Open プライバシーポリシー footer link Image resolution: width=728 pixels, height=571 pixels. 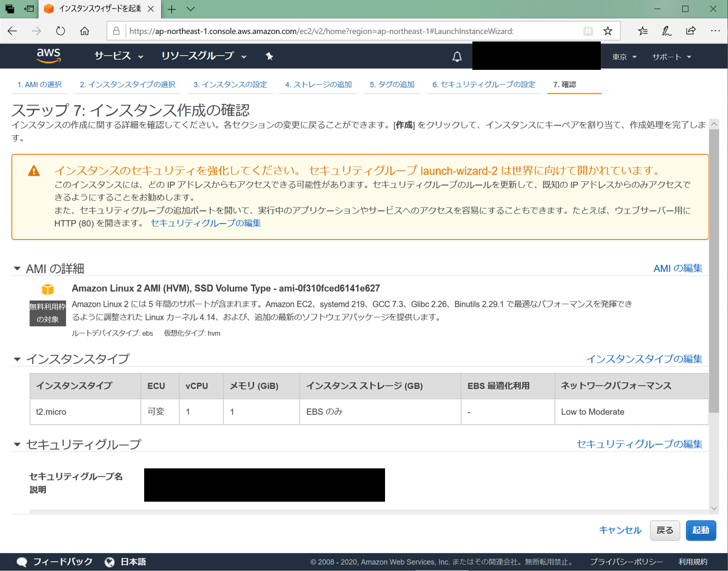pyautogui.click(x=626, y=562)
